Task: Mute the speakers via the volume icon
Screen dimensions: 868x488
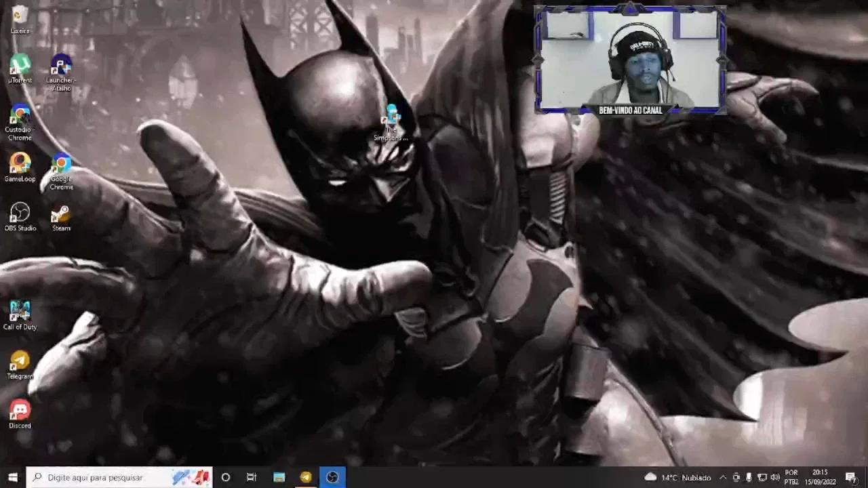Action: 774,477
